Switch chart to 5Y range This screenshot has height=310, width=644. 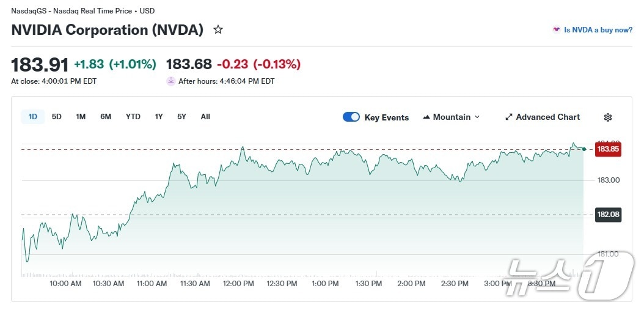tap(181, 117)
